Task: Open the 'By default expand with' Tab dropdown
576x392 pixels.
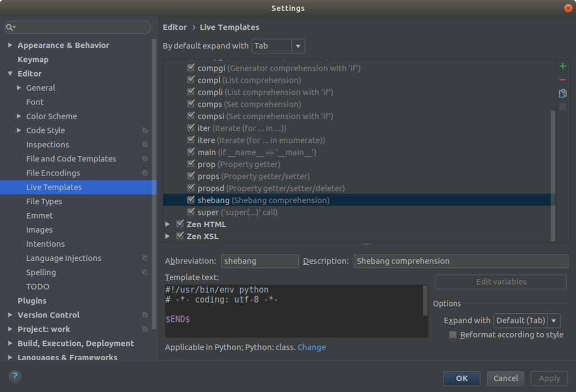Action: [278, 46]
